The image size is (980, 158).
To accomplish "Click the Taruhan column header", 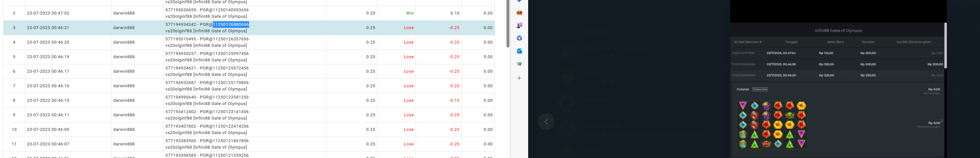I will point(868,42).
